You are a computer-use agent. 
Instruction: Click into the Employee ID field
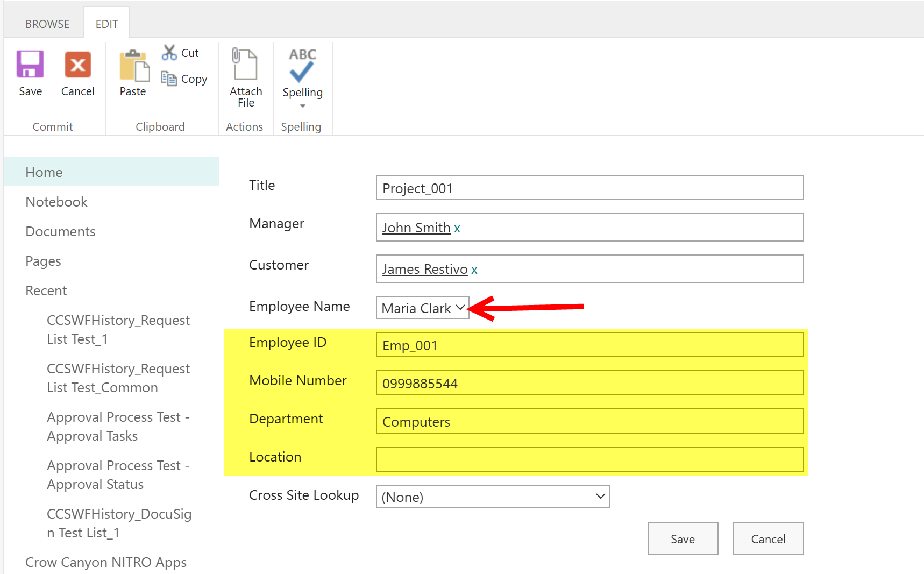click(589, 345)
